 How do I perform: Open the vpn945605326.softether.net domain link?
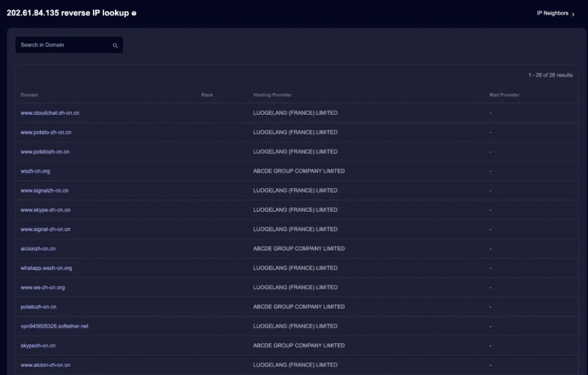[54, 326]
